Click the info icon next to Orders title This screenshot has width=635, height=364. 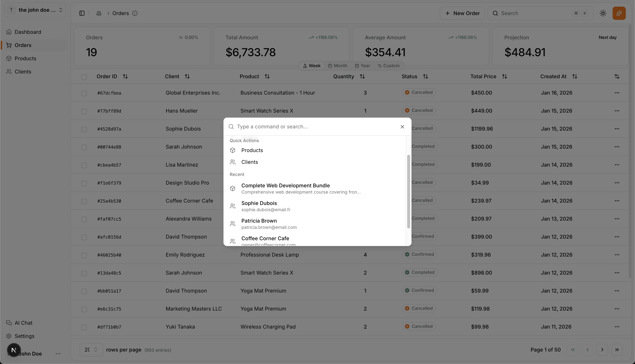coord(135,13)
